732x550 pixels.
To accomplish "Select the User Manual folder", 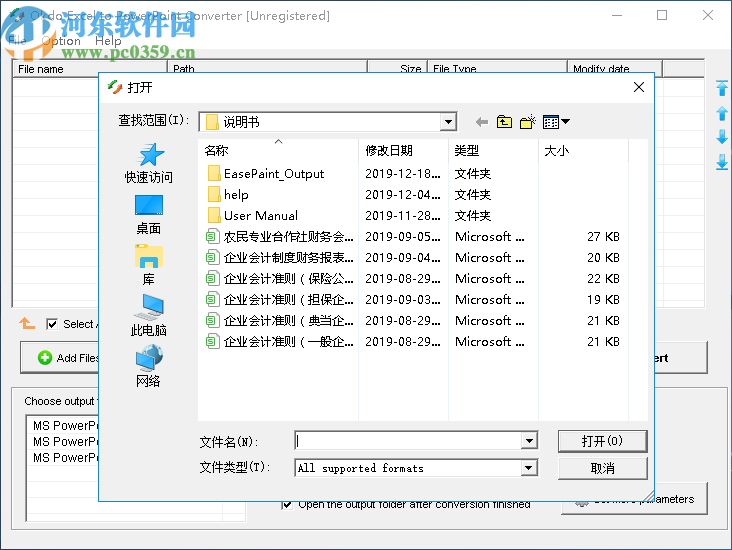I will (x=252, y=216).
